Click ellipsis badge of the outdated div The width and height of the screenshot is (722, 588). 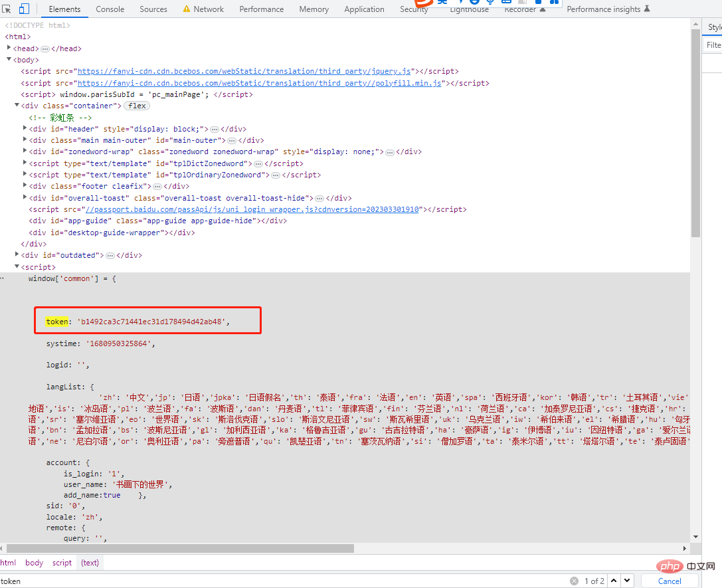[110, 256]
